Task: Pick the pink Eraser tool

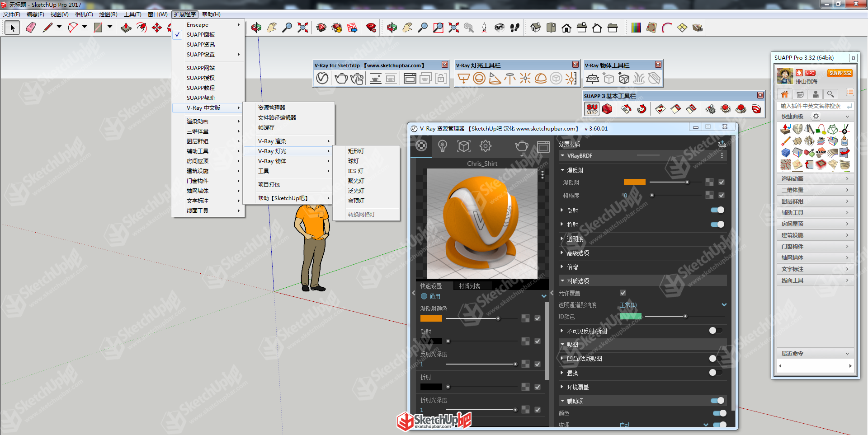Action: [x=31, y=28]
